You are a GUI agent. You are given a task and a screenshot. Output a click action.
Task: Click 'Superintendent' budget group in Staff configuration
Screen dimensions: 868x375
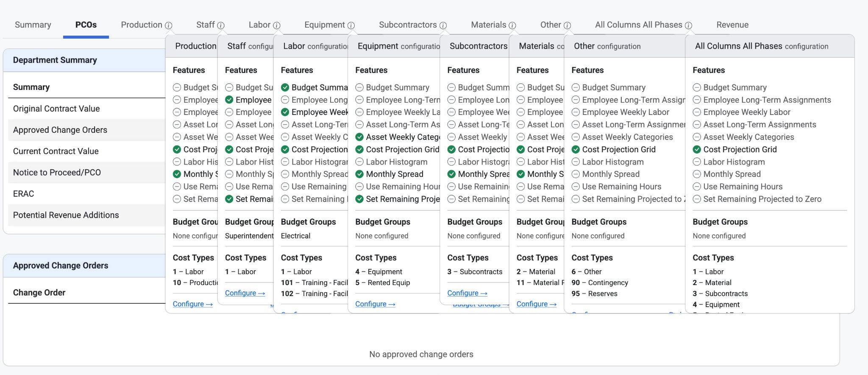click(249, 236)
